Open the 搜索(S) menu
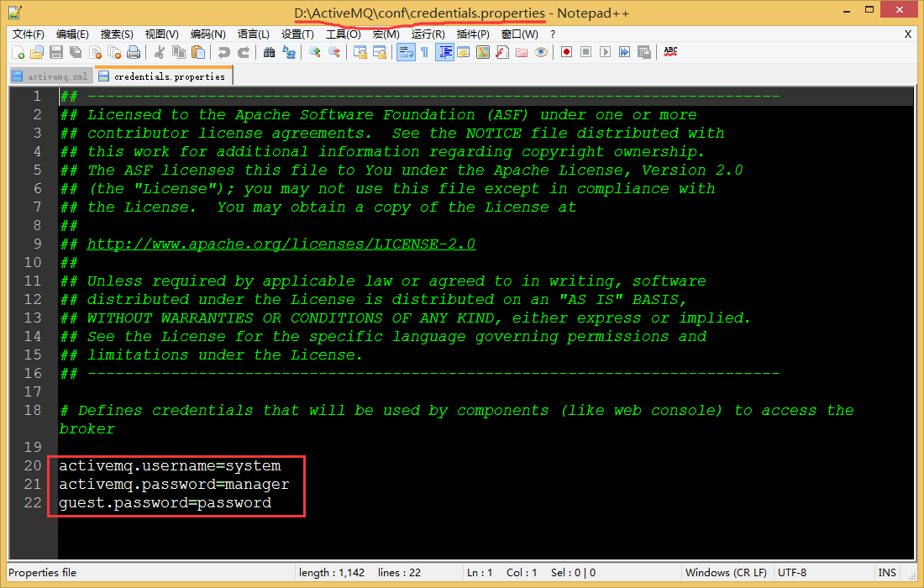This screenshot has height=588, width=924. point(117,34)
